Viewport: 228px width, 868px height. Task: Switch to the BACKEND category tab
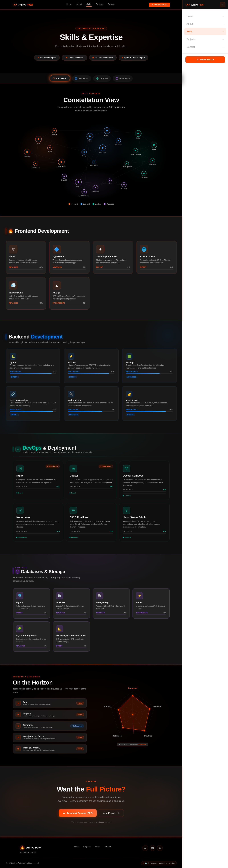[x=82, y=78]
